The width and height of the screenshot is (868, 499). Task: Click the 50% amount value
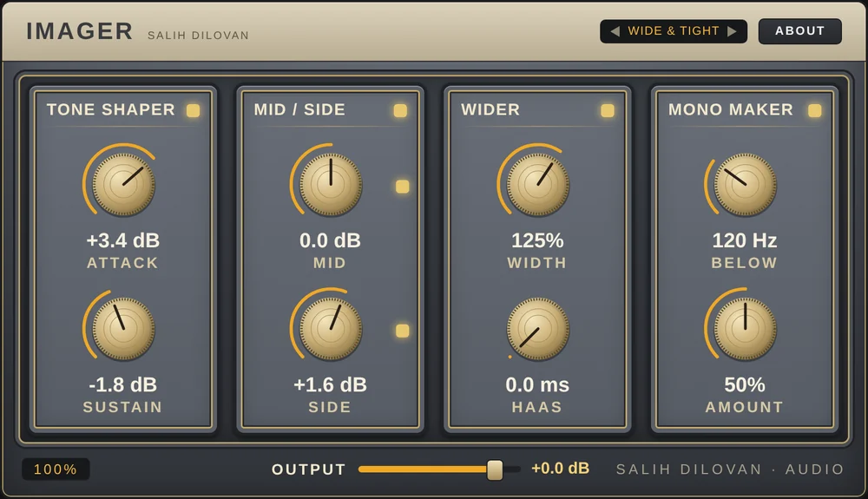[x=745, y=385]
